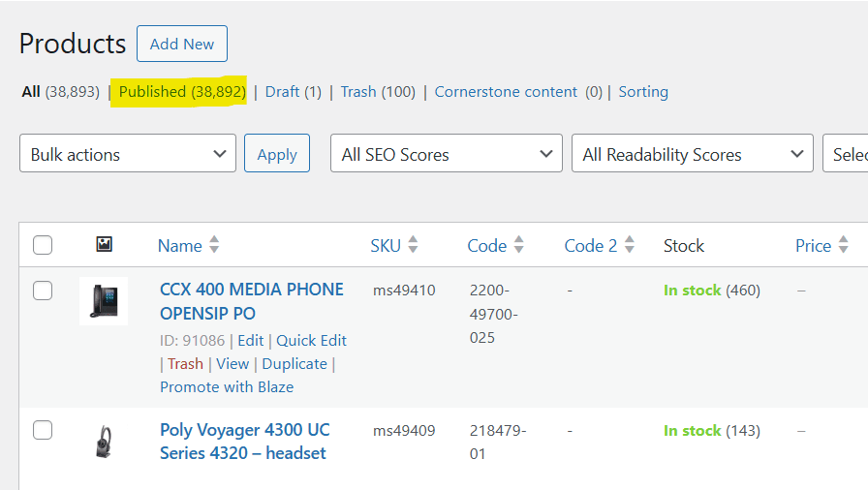Switch to the Published products filter
Image resolution: width=868 pixels, height=490 pixels.
click(x=182, y=92)
